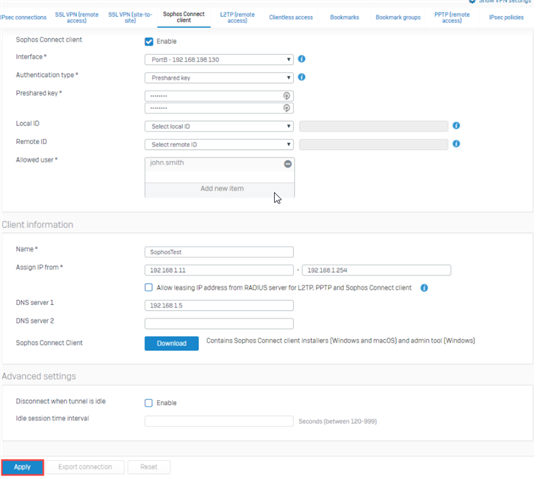
Task: Click the Local ID value text box
Action: (374, 126)
